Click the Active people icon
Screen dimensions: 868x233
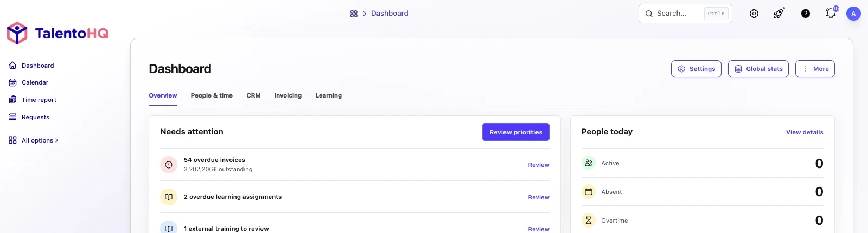click(589, 163)
